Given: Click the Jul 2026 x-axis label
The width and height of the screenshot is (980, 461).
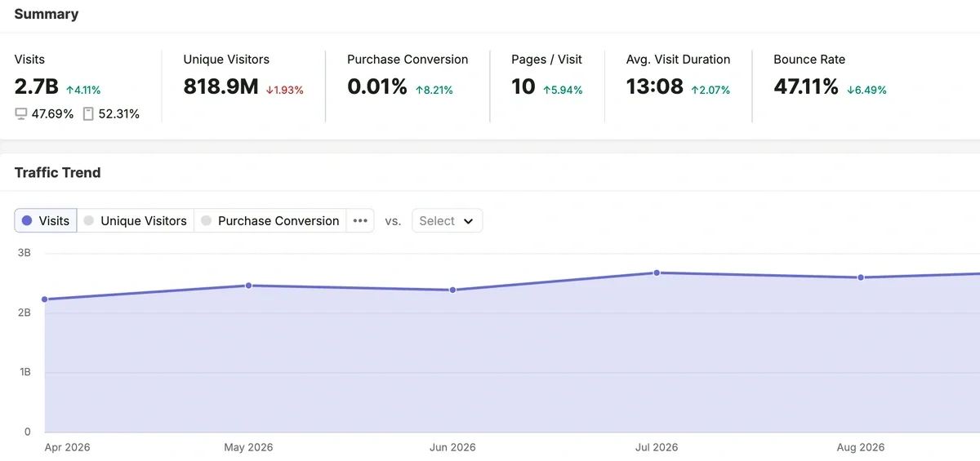Looking at the screenshot, I should 657,447.
